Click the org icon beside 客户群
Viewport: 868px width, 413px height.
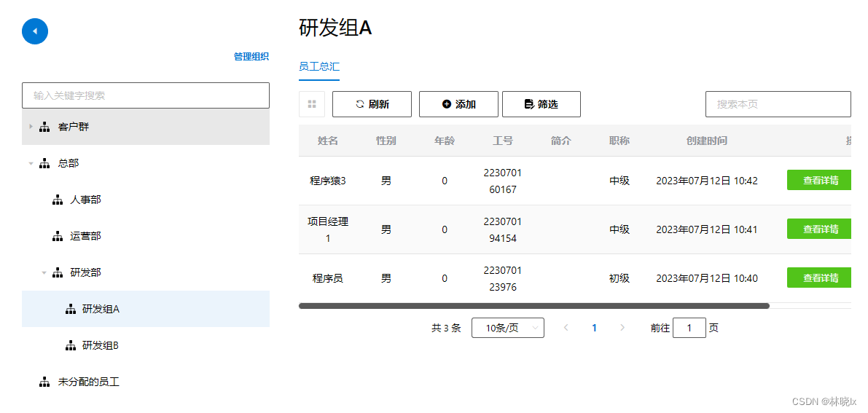pos(45,127)
